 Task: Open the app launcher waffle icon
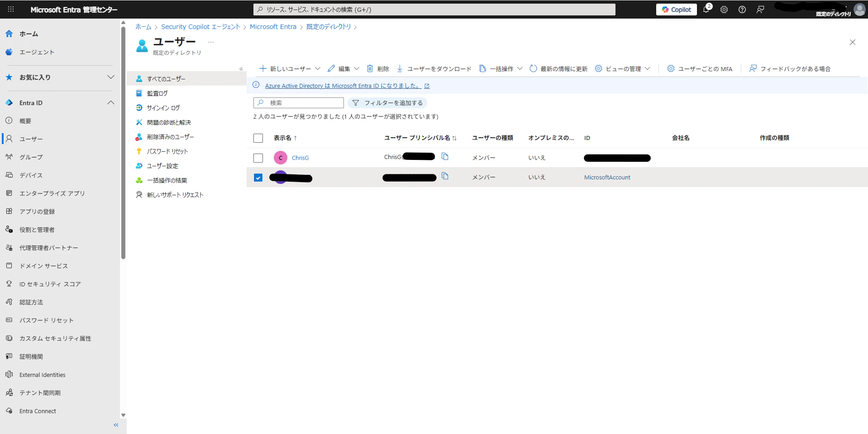[x=11, y=9]
